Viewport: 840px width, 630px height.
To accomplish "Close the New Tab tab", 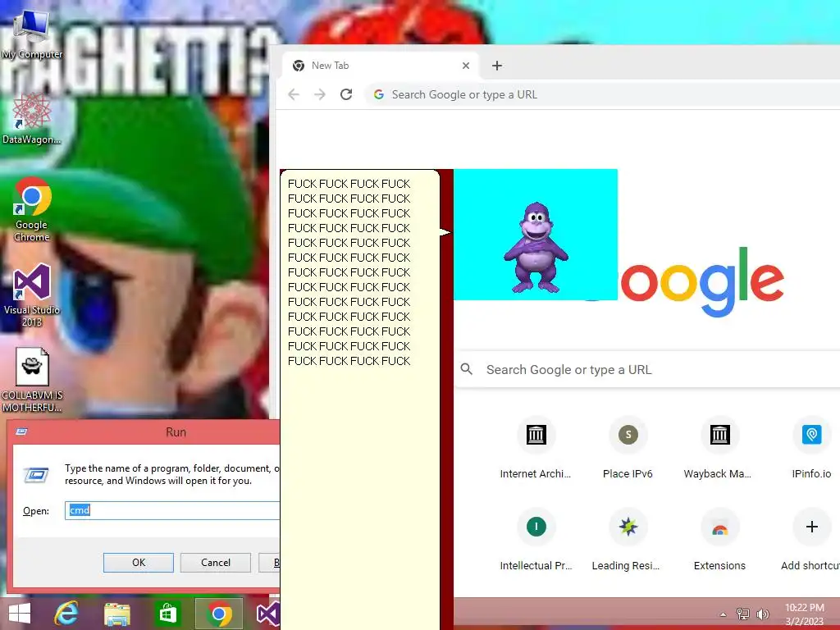I will [466, 66].
